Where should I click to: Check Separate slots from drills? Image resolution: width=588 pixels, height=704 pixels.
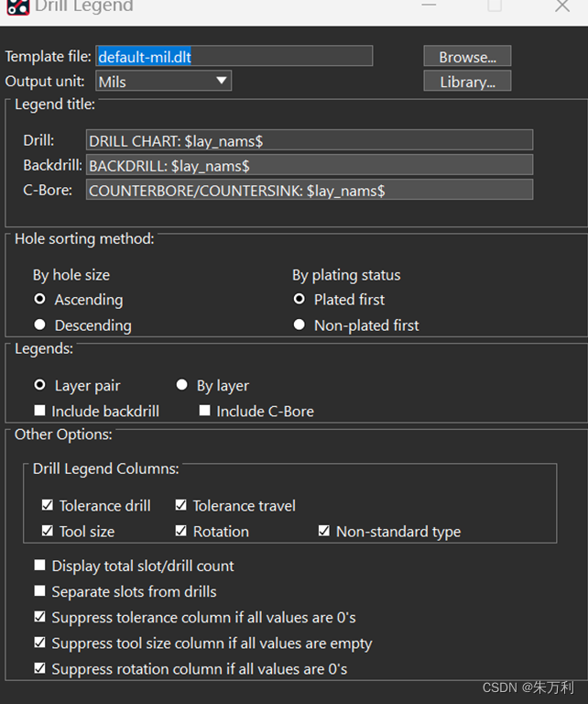click(40, 592)
